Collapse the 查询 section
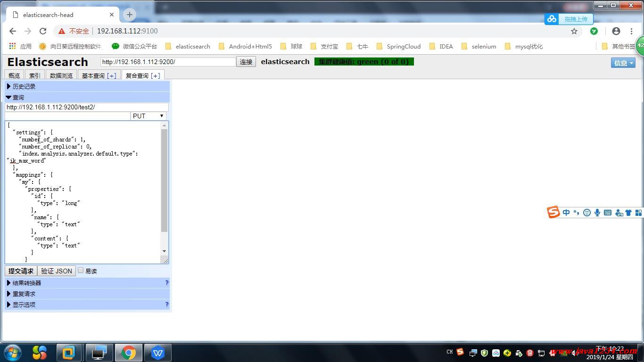This screenshot has height=362, width=644. [x=87, y=97]
